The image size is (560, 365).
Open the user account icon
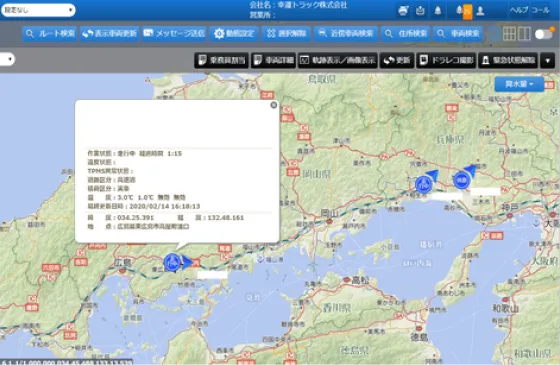point(481,10)
